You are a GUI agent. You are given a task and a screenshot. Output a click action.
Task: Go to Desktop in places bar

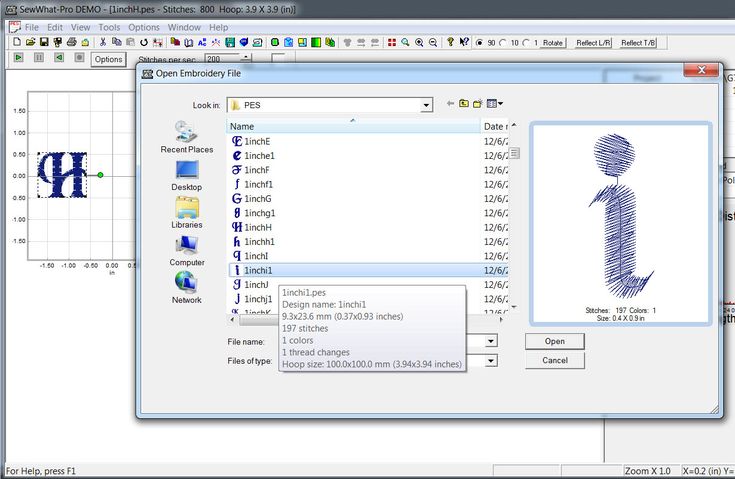(x=187, y=176)
